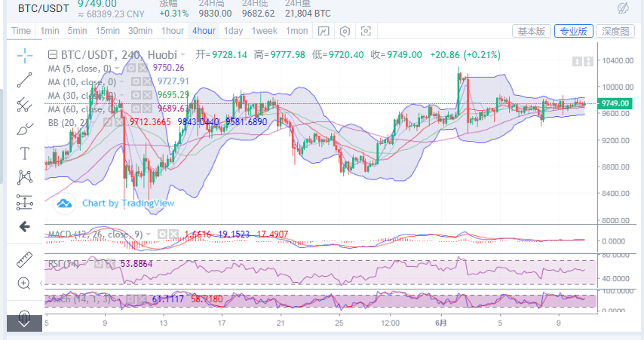Remove the MA 5 indicator

144,68
